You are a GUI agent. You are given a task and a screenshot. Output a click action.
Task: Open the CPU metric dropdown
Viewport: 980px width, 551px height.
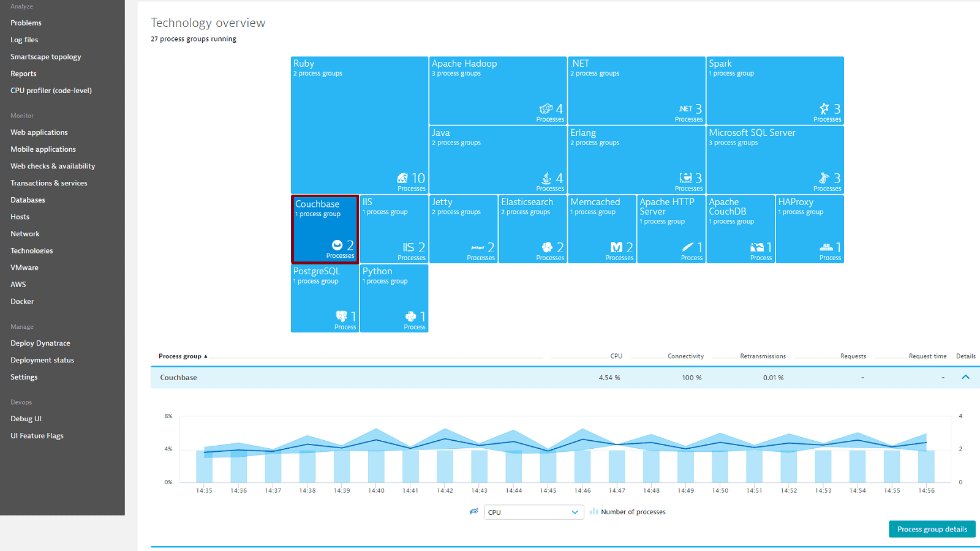pos(533,512)
